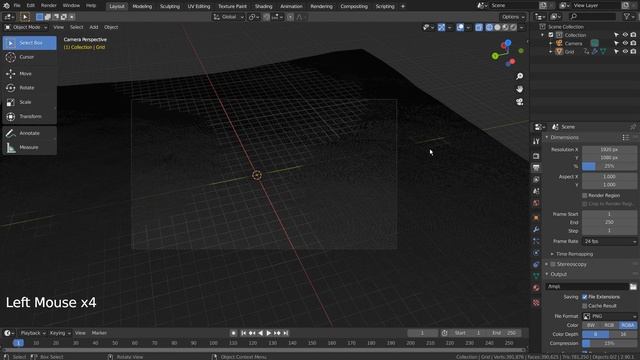Image resolution: width=640 pixels, height=360 pixels.
Task: Switch to the Modeling workspace tab
Action: (142, 6)
